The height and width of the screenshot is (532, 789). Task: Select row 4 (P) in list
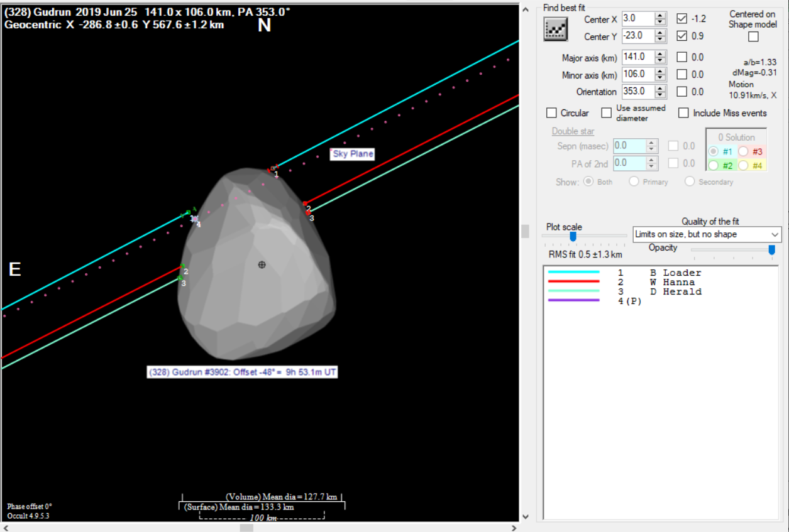pos(595,301)
